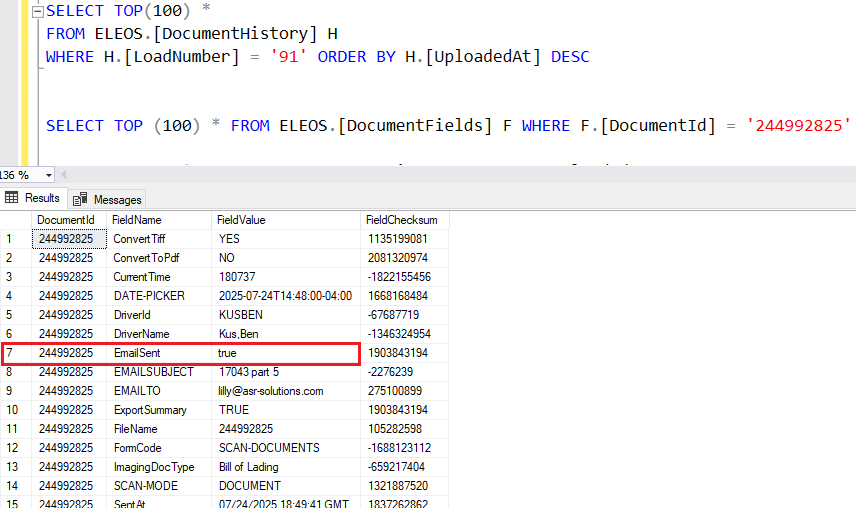Click the [DocumentHistory] table name in editor
The height and width of the screenshot is (508, 856).
click(235, 34)
